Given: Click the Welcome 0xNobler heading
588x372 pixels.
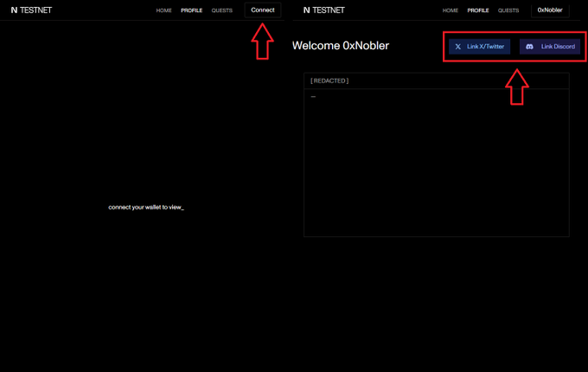Looking at the screenshot, I should [341, 45].
